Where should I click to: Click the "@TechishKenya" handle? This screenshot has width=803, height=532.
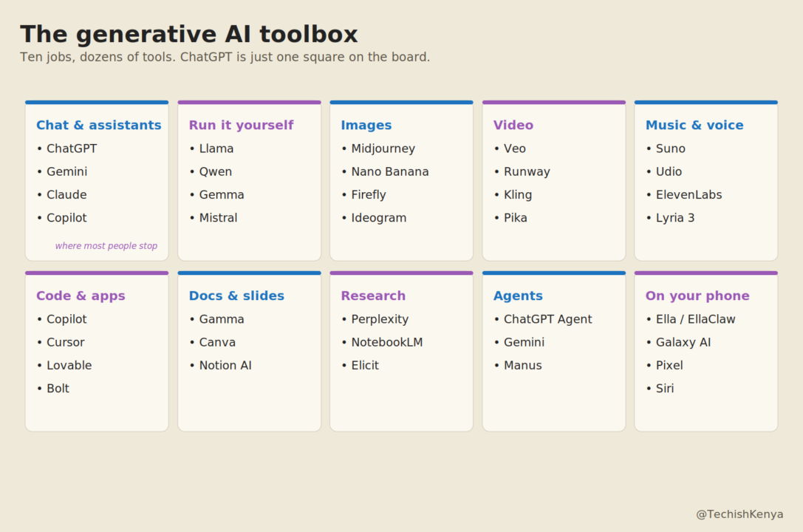click(x=739, y=514)
